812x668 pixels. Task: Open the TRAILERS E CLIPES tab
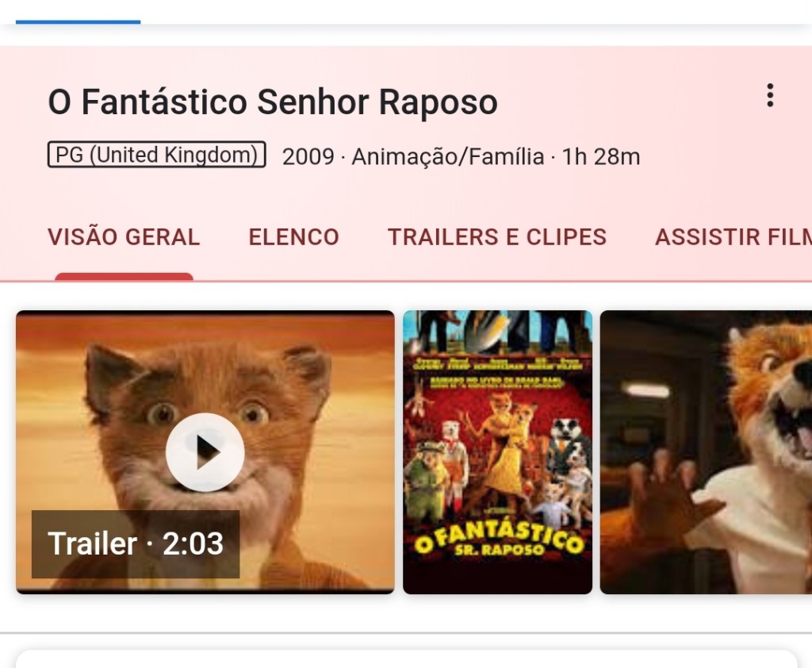(496, 237)
